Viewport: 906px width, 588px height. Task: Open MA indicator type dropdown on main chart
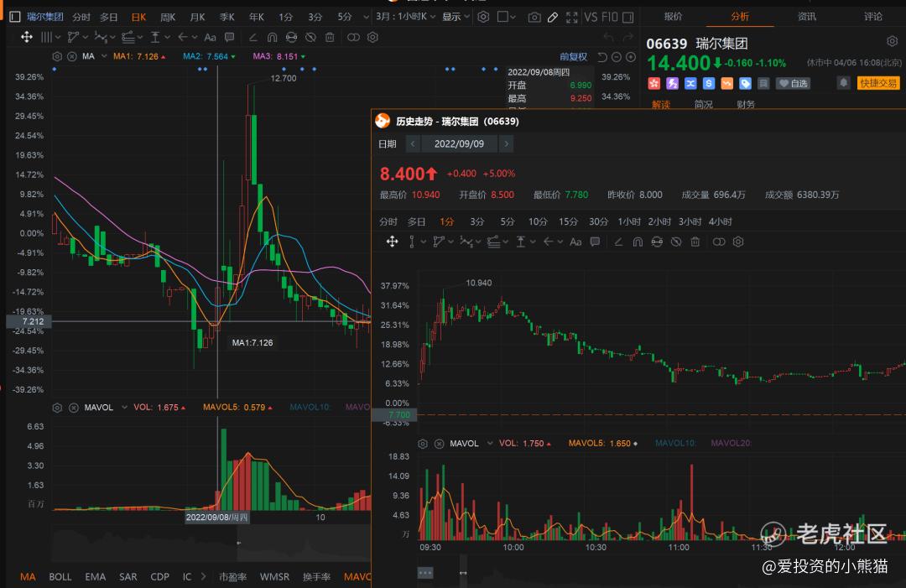click(x=104, y=56)
